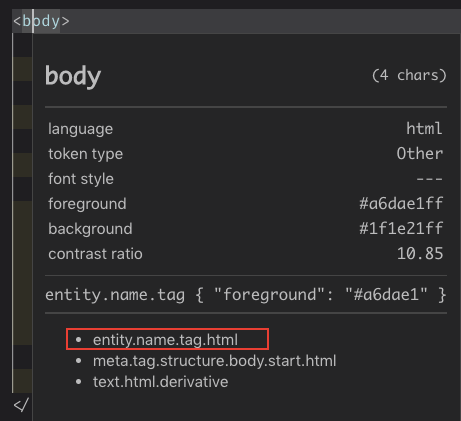Select the background value #1f1e21ff
The width and height of the screenshot is (461, 421).
point(401,228)
